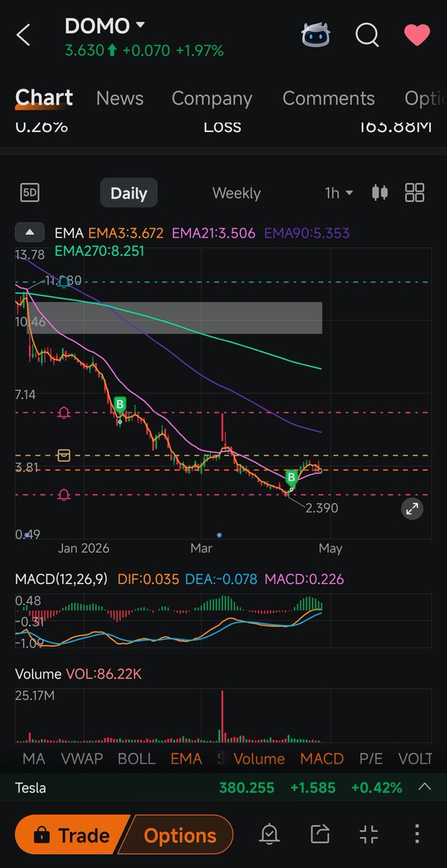Open the bell alert icon in bottom bar
The width and height of the screenshot is (447, 868).
click(269, 835)
